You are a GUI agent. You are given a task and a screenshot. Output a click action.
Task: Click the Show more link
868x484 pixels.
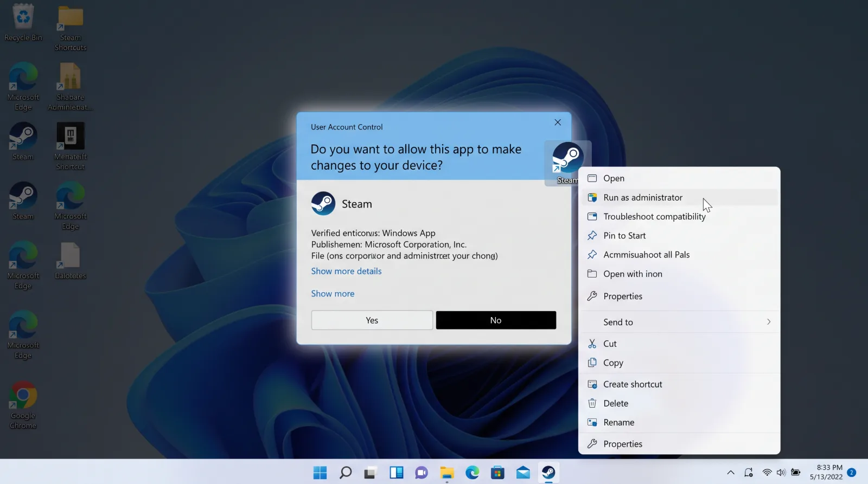coord(333,294)
